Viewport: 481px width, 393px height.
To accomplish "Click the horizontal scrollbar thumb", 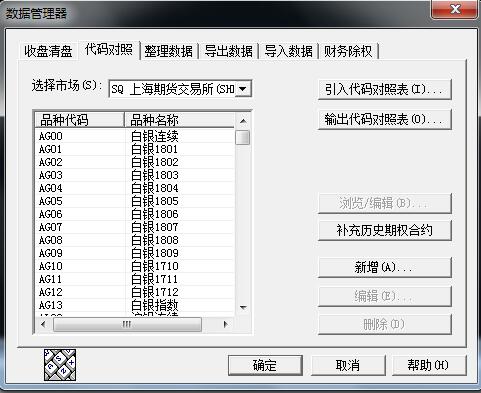I will pos(127,324).
